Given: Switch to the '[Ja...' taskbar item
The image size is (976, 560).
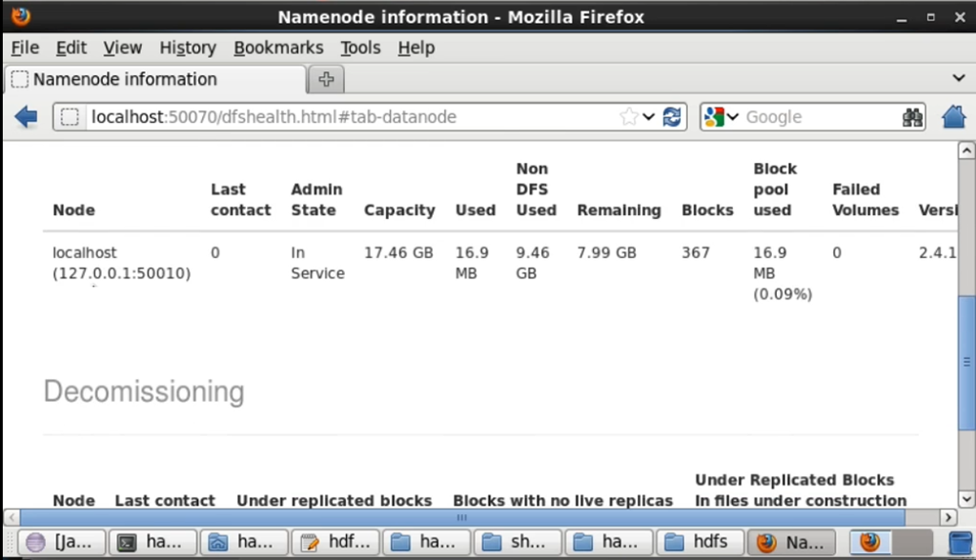Looking at the screenshot, I should [x=62, y=542].
